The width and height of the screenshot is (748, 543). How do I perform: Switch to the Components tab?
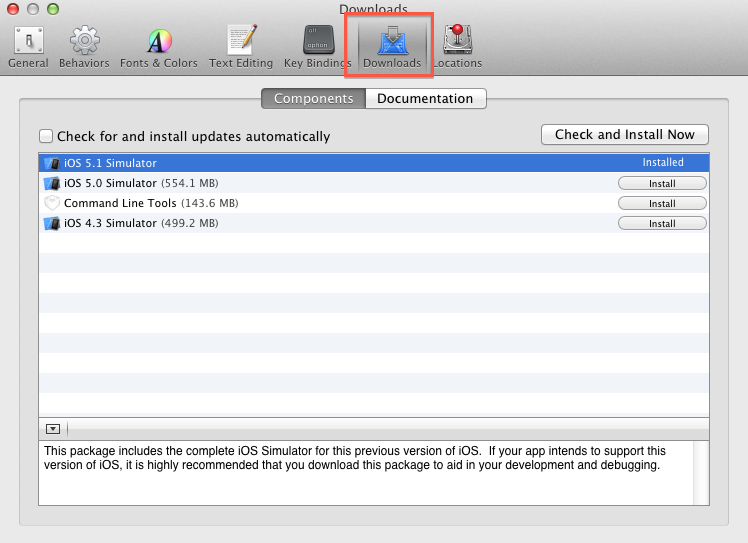(313, 98)
